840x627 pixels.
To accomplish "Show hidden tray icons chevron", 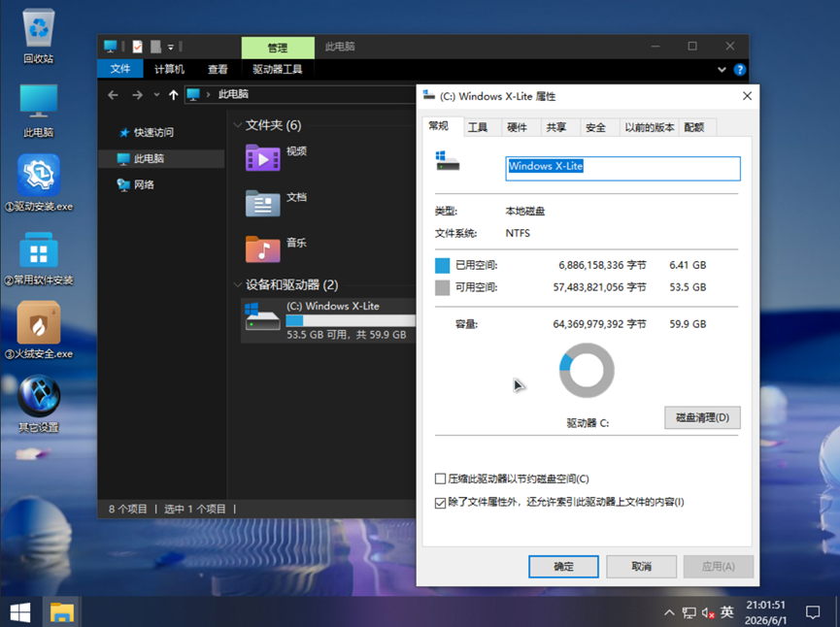I will coord(669,612).
